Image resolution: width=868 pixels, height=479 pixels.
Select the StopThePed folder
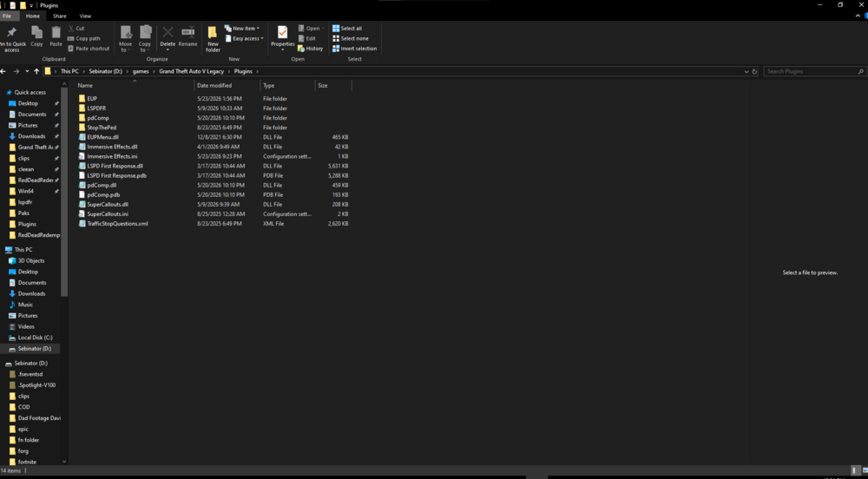[102, 128]
